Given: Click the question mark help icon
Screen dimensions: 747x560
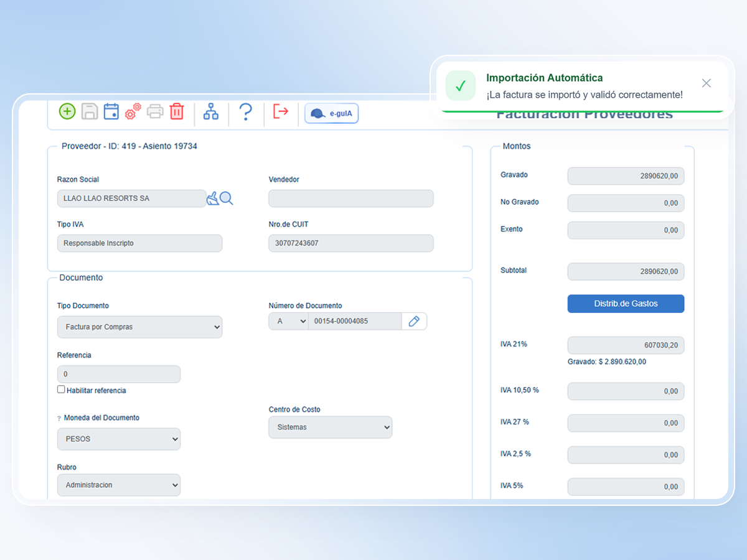Looking at the screenshot, I should click(246, 112).
